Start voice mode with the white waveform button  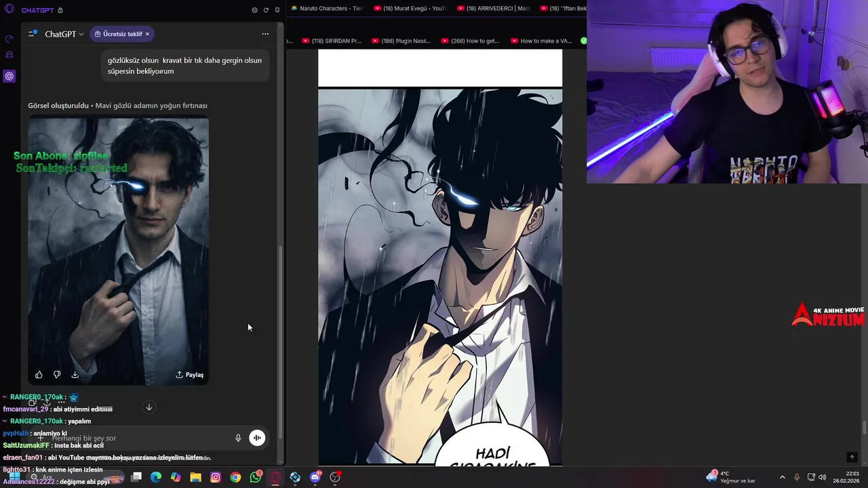257,438
